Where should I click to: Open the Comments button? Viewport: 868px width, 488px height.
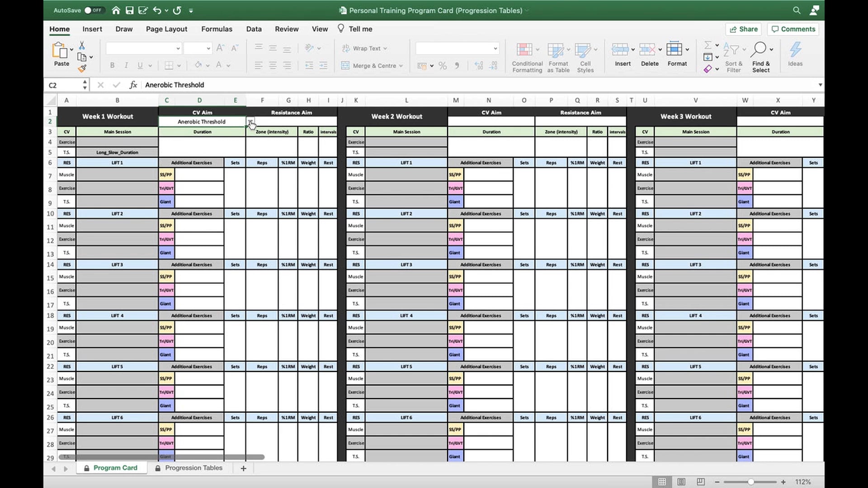(x=793, y=29)
